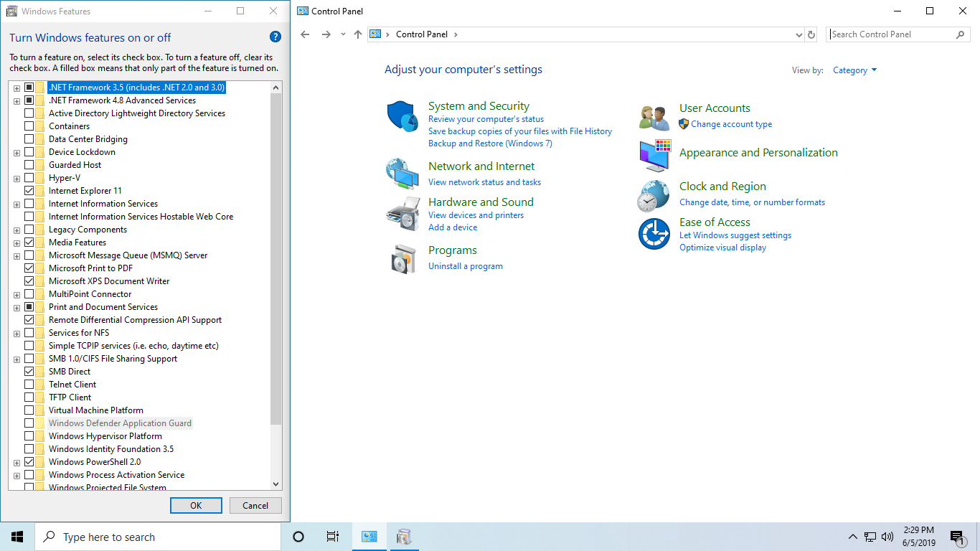Select Windows Hypervisor Platform row text
Screen dimensions: 980x551
pyautogui.click(x=105, y=436)
